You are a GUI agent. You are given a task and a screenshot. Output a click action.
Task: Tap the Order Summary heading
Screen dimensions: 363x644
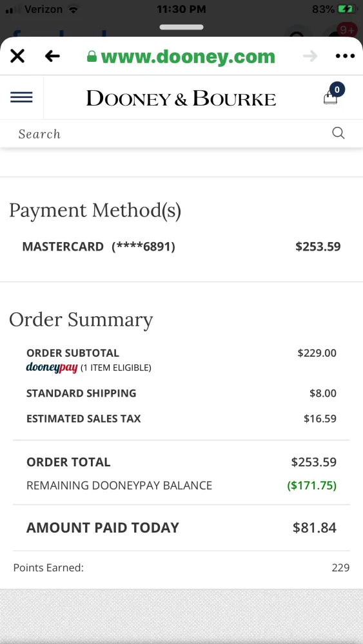click(81, 319)
